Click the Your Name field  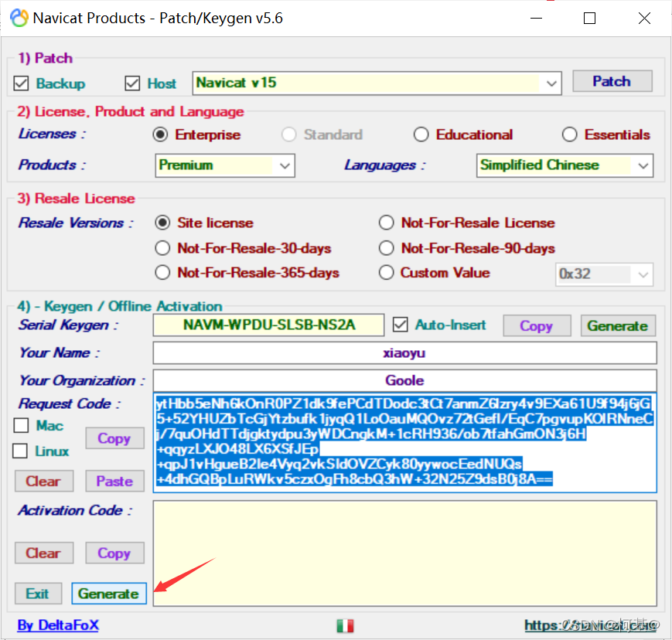tap(404, 353)
